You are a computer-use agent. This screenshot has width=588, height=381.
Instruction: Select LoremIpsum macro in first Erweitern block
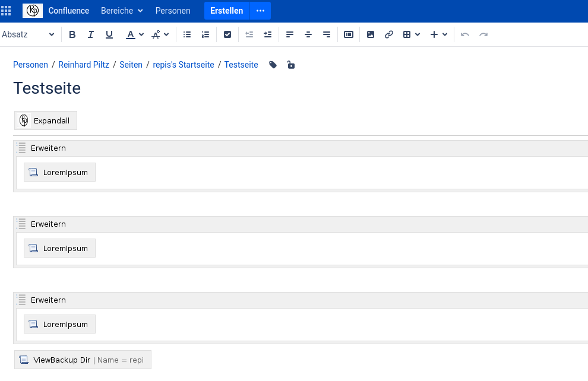(x=59, y=172)
